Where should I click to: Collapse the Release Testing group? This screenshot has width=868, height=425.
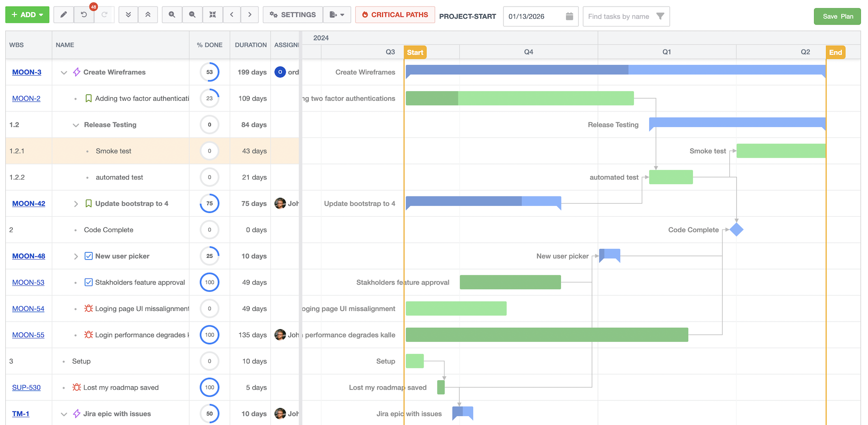pyautogui.click(x=76, y=125)
